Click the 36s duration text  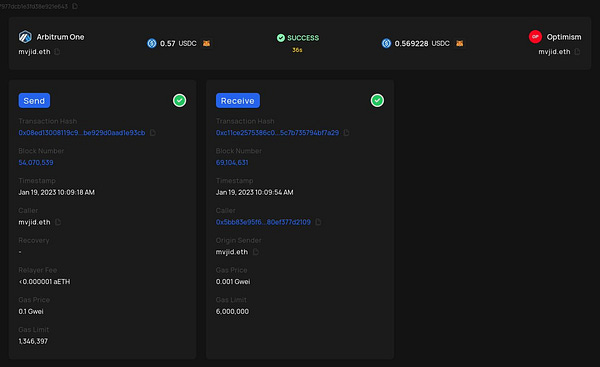coord(297,50)
